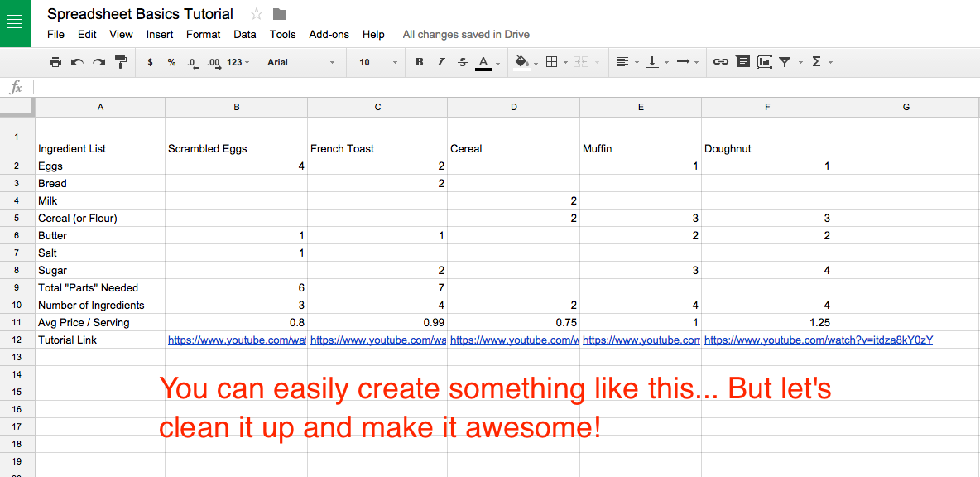
Task: Toggle italic formatting
Action: (440, 61)
